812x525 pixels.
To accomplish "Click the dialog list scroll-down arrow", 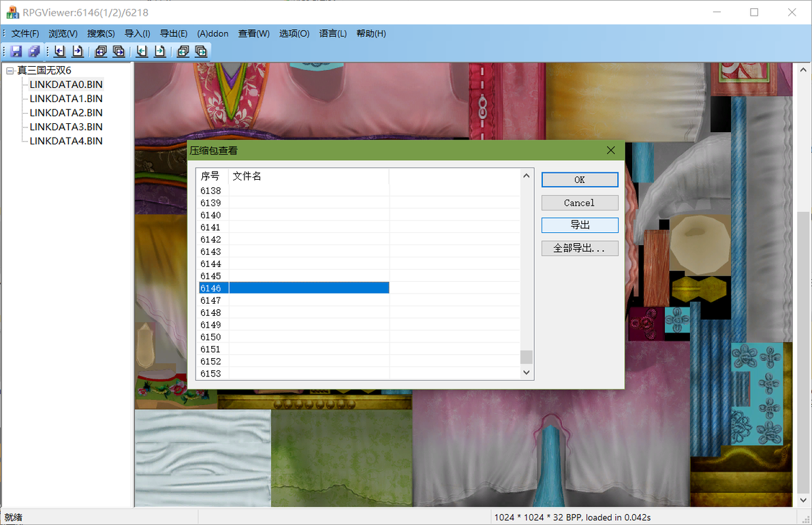I will 526,372.
